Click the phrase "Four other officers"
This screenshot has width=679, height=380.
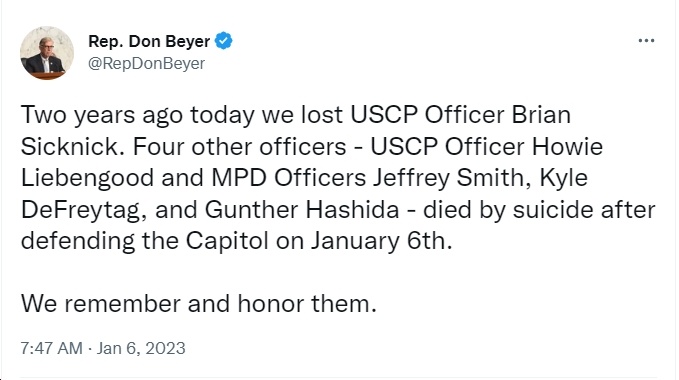pos(239,146)
